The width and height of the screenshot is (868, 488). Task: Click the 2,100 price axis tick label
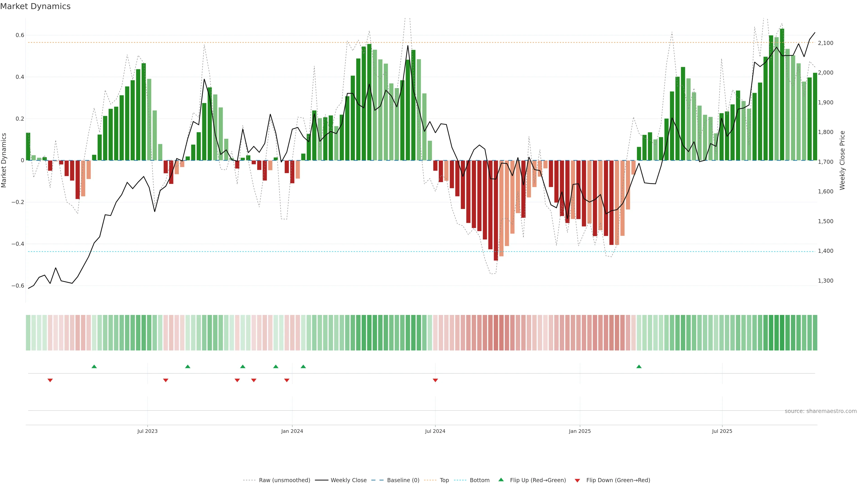(x=826, y=43)
